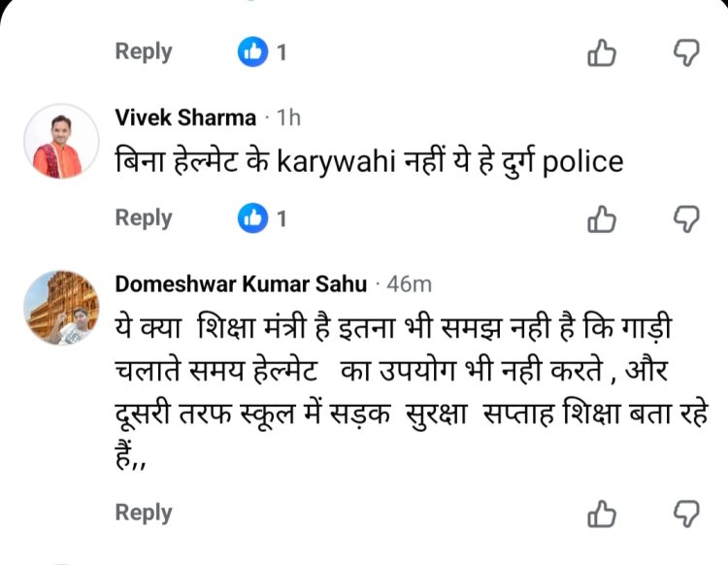Screen dimensions: 728x565
Task: Open the Domeshwar Kumar Sahu name link
Action: coord(241,284)
